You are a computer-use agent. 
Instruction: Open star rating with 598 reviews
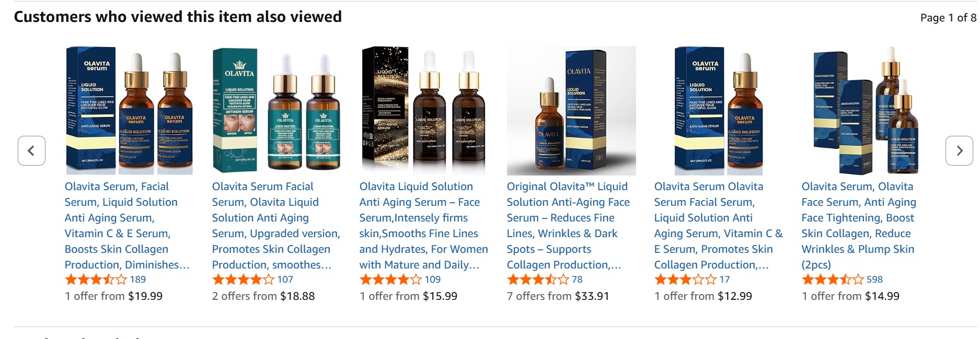point(833,279)
